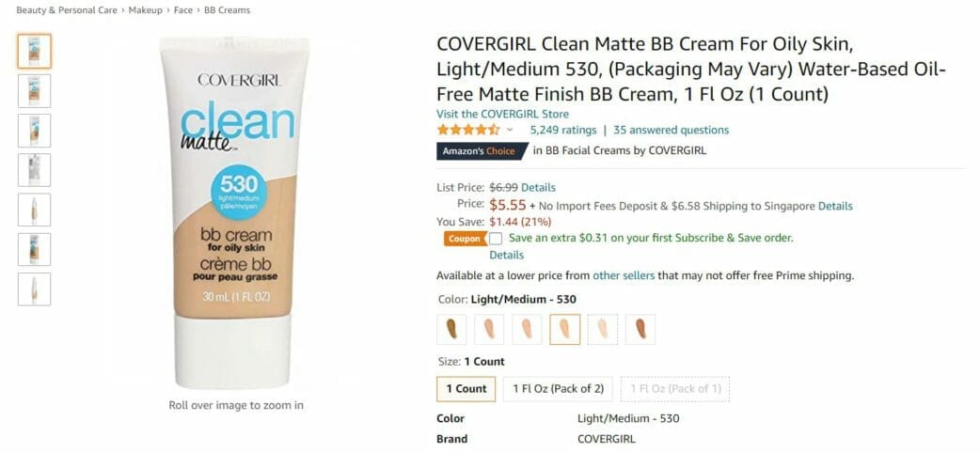Click the main product tube image
The width and height of the screenshot is (980, 452).
click(x=234, y=212)
